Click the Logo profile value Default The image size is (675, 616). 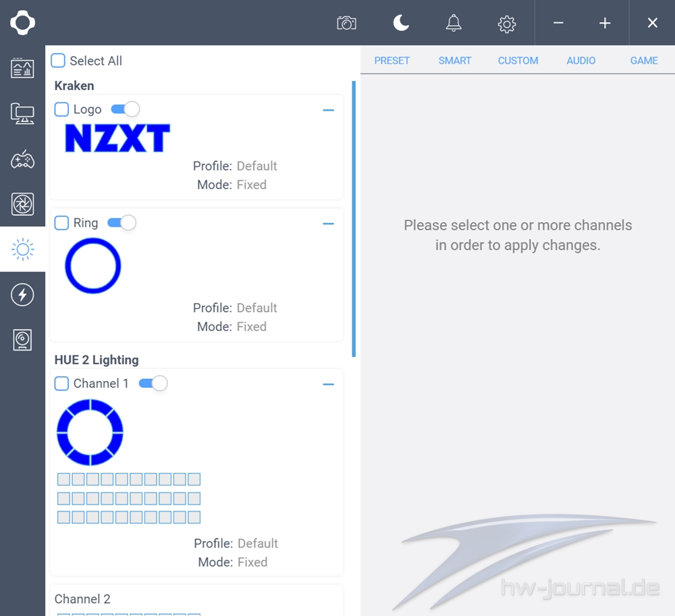pos(256,166)
